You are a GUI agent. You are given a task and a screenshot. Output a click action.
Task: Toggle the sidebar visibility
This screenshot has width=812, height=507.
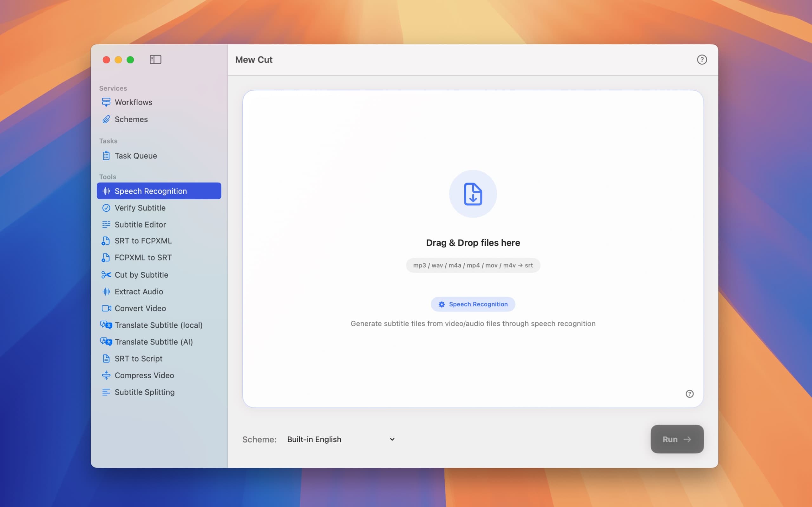[156, 59]
